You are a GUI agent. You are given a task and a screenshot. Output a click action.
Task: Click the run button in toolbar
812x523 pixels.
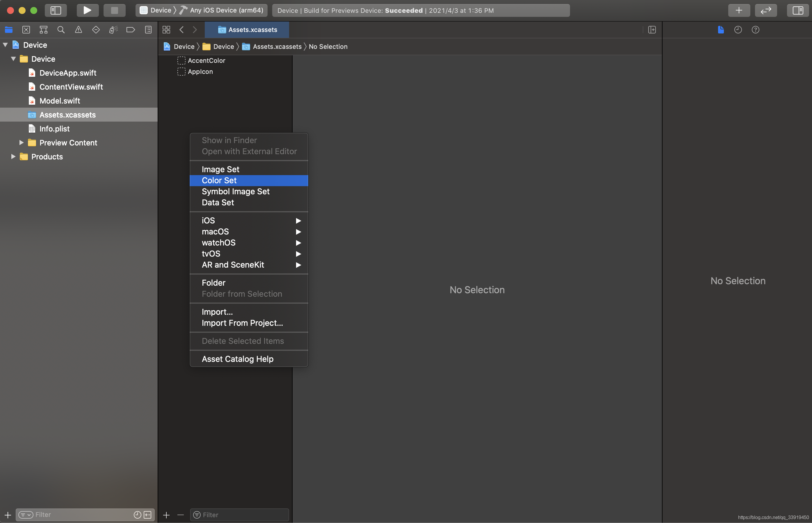tap(87, 10)
